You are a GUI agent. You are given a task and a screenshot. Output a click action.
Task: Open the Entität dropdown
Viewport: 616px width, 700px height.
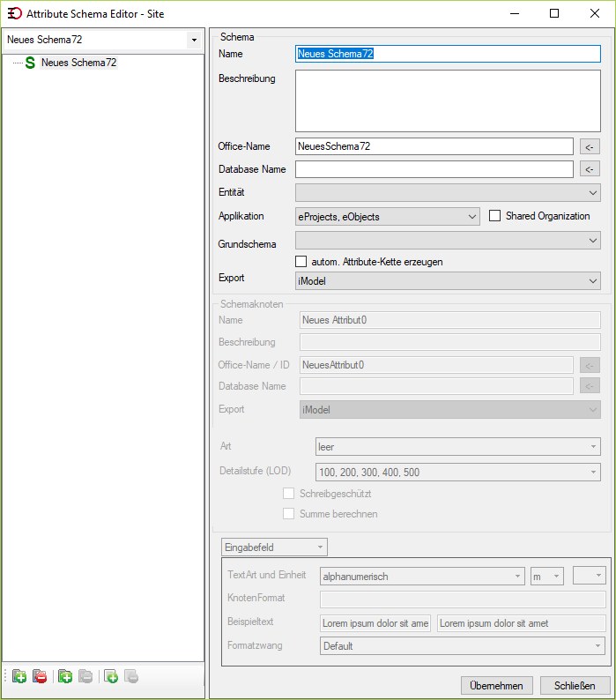448,193
